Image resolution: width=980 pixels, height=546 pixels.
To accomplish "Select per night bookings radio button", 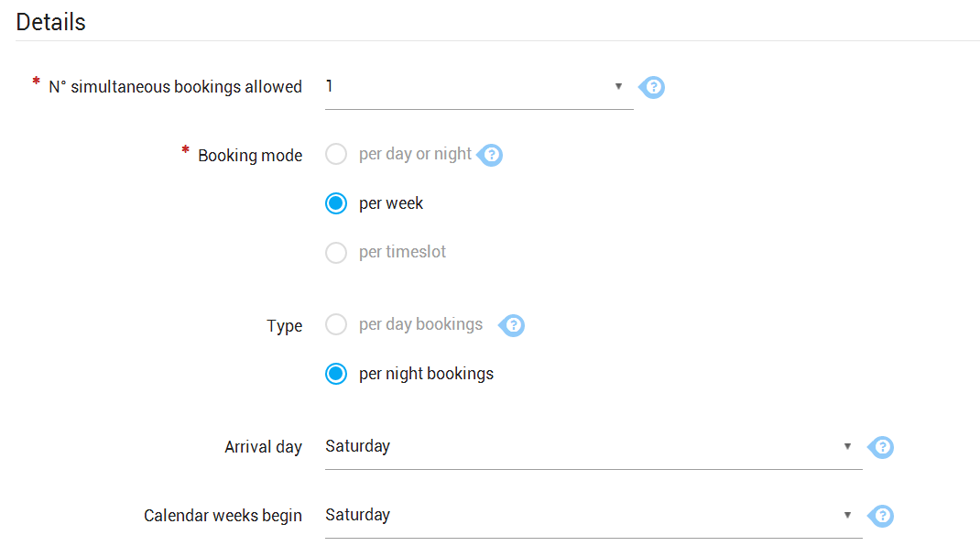I will pyautogui.click(x=336, y=374).
